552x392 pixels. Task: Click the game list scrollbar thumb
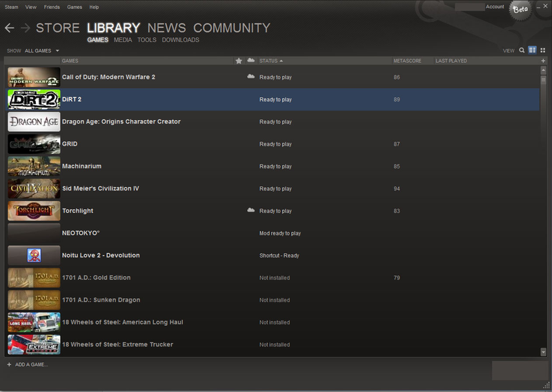point(543,80)
